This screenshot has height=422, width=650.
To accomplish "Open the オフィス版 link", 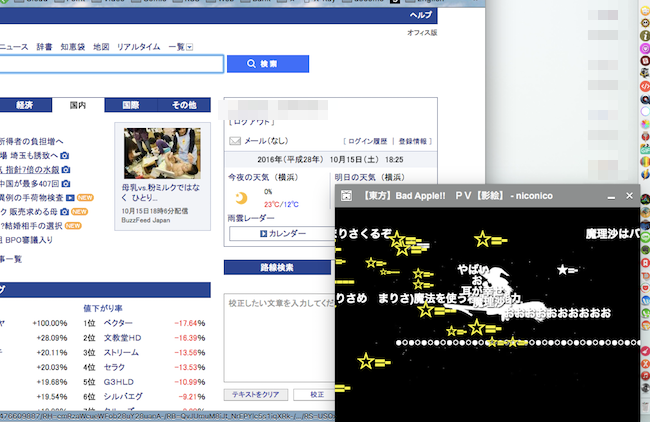I will coord(422,32).
